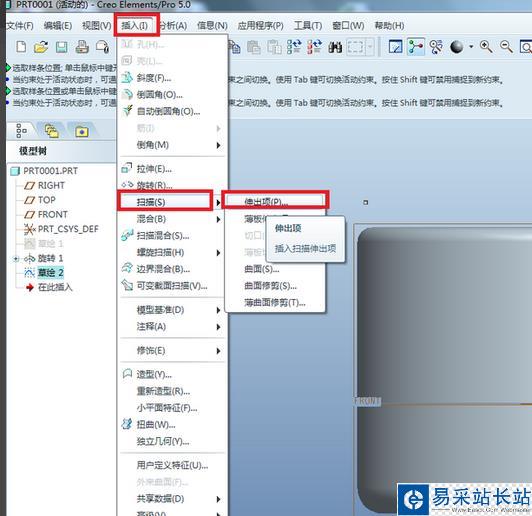Switch to the model tree tab icon

tap(21, 131)
